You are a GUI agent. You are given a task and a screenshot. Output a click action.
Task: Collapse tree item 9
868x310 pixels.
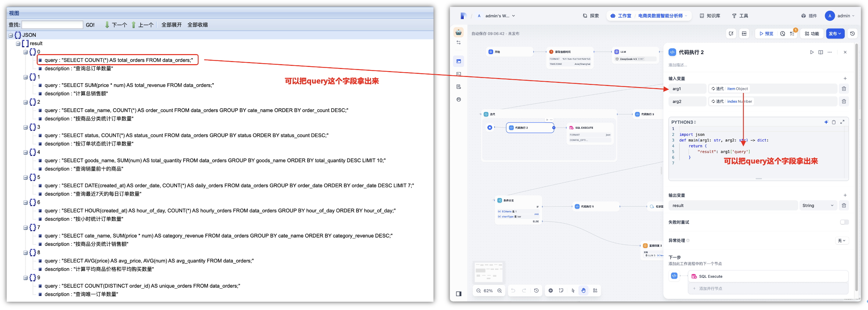(x=25, y=278)
